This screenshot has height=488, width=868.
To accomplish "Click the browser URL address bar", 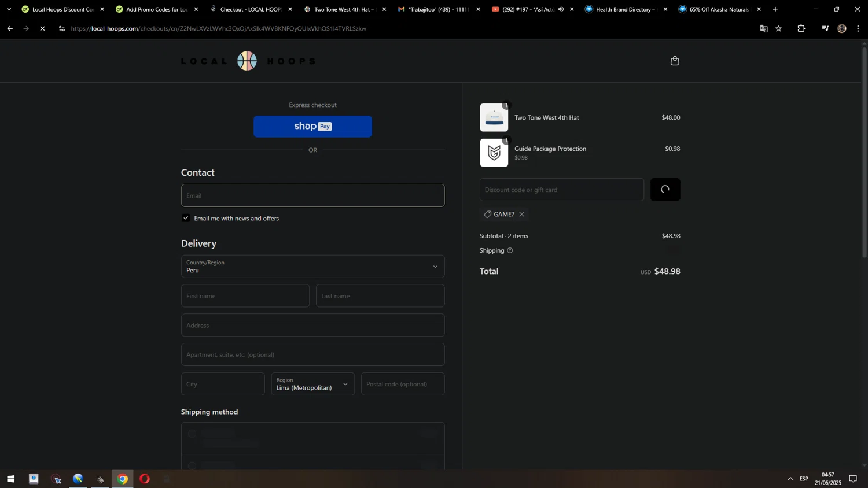I will (x=405, y=28).
